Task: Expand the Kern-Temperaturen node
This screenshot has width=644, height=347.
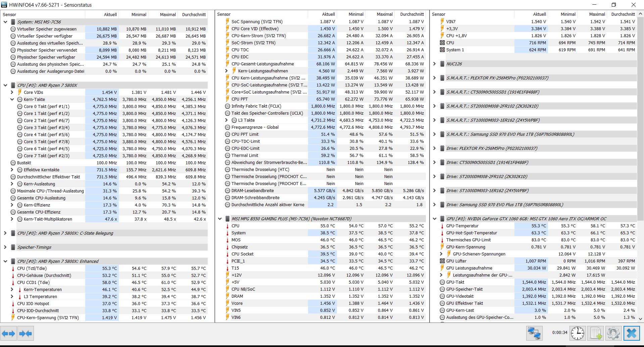Action: [x=12, y=289]
